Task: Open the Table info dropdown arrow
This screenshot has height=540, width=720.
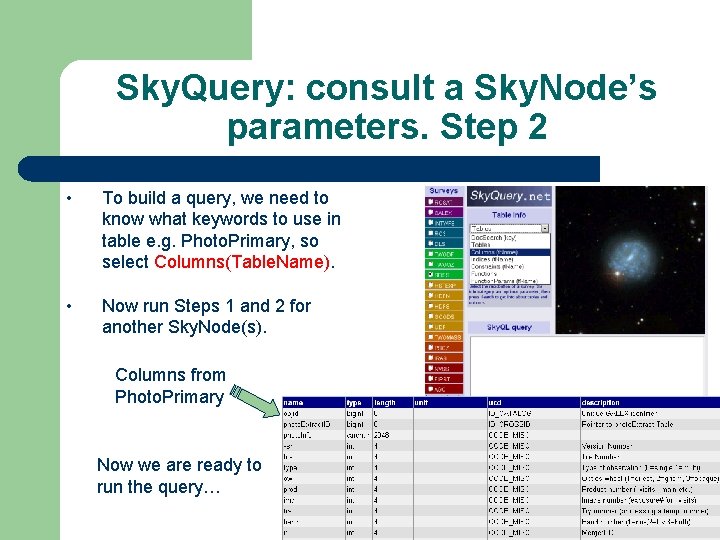Action: (545, 228)
